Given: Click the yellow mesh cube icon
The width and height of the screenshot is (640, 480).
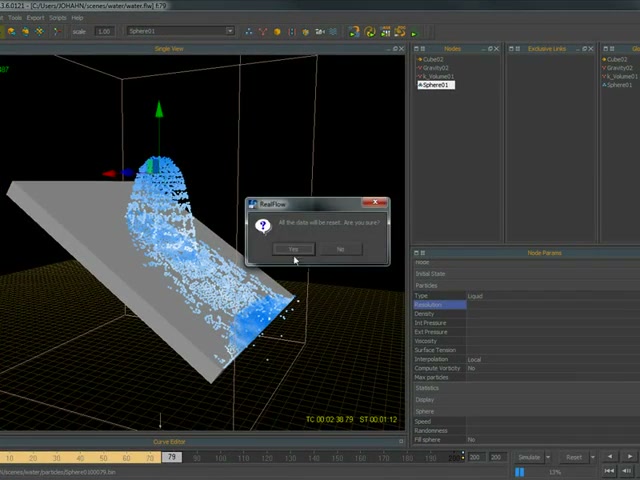Looking at the screenshot, I should [305, 31].
